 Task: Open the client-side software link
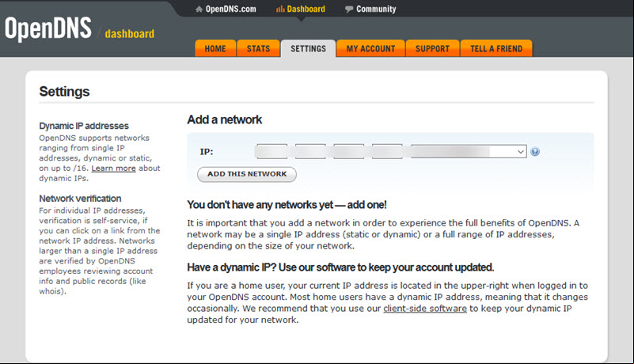[425, 308]
